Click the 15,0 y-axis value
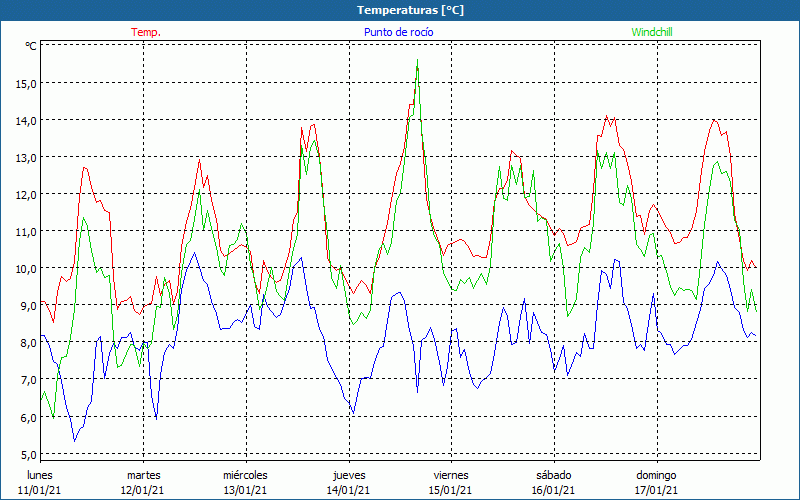Image resolution: width=800 pixels, height=500 pixels. click(x=26, y=84)
